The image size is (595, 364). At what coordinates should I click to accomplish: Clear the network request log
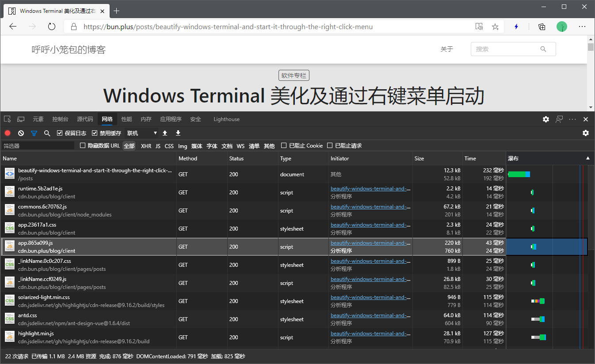click(x=21, y=133)
